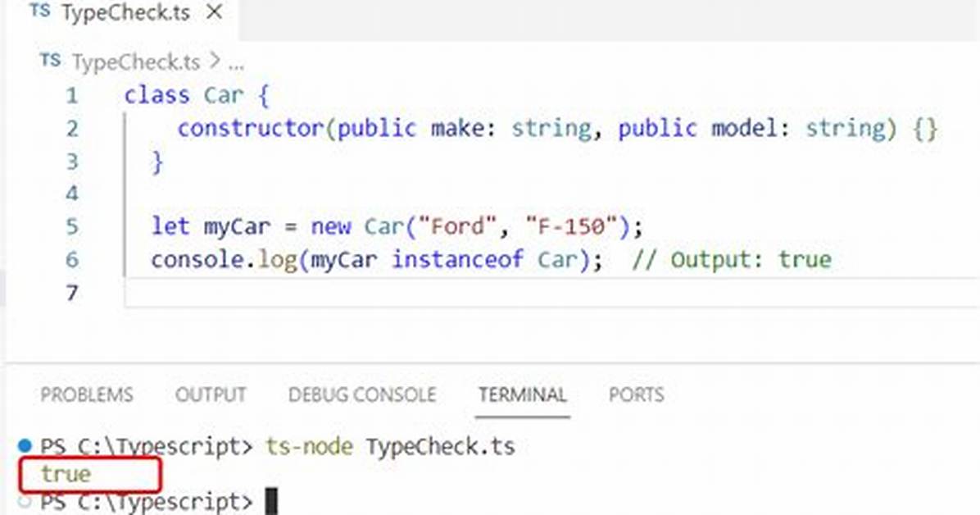Click line number 2 in the gutter
Screen dimensions: 980x515
[x=72, y=129]
